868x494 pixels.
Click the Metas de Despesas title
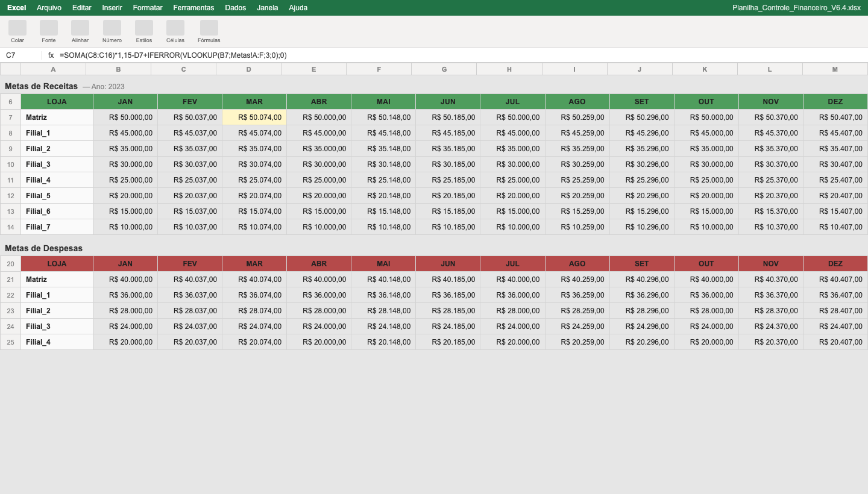(x=44, y=248)
